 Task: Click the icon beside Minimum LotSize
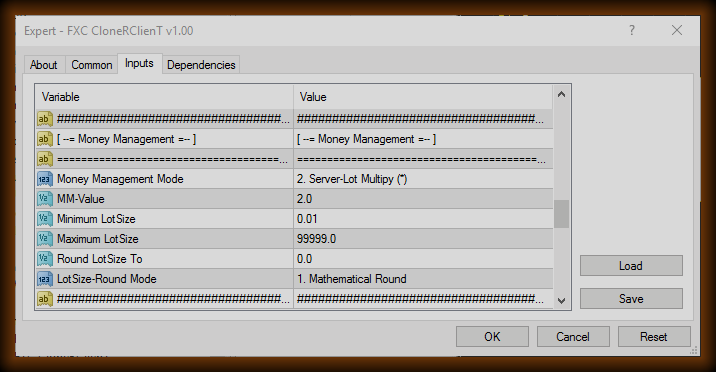click(x=44, y=219)
